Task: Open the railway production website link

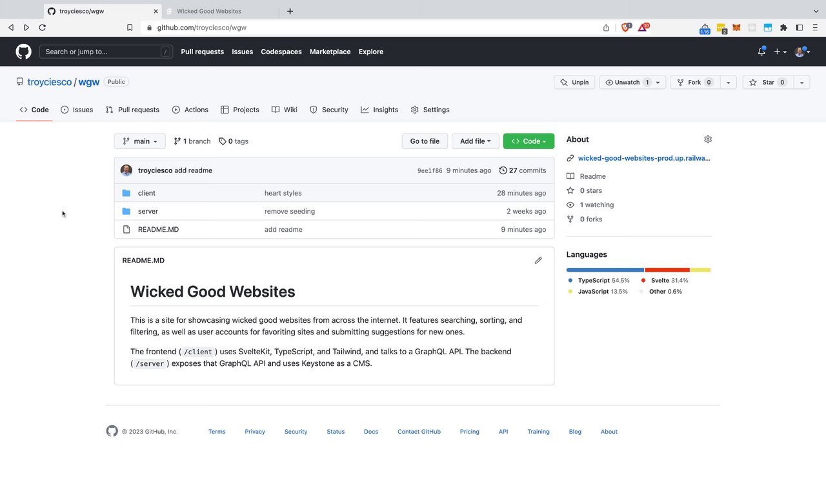Action: (643, 158)
